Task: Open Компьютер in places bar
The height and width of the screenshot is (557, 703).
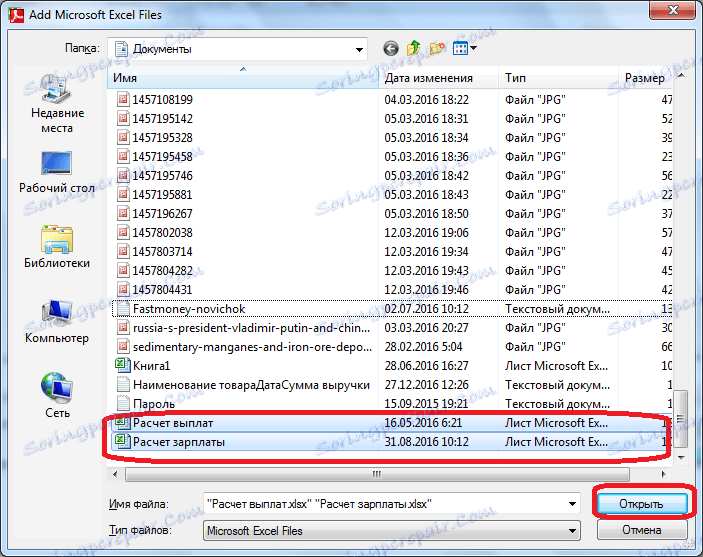Action: 57,322
